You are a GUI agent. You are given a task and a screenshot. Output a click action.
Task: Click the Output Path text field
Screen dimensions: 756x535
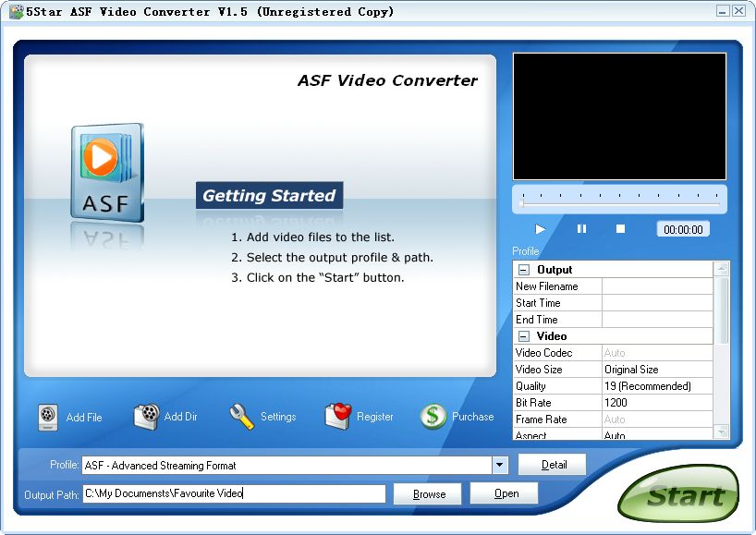click(x=235, y=493)
